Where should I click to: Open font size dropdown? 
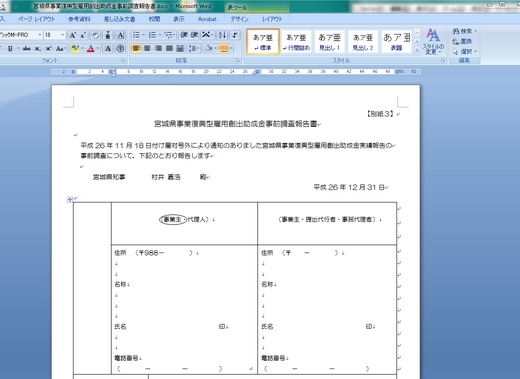pos(62,35)
